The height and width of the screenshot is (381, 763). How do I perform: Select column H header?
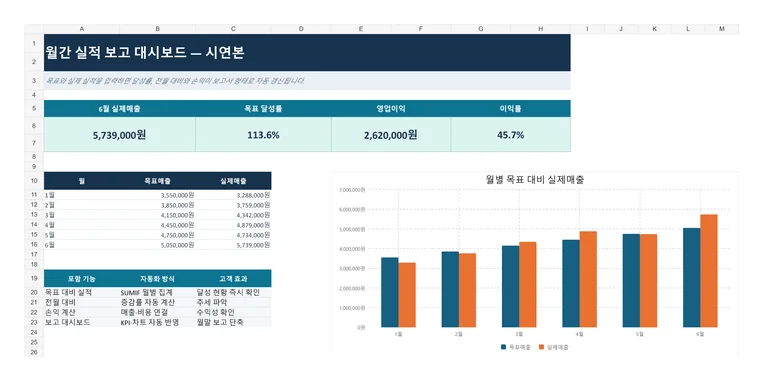point(541,29)
